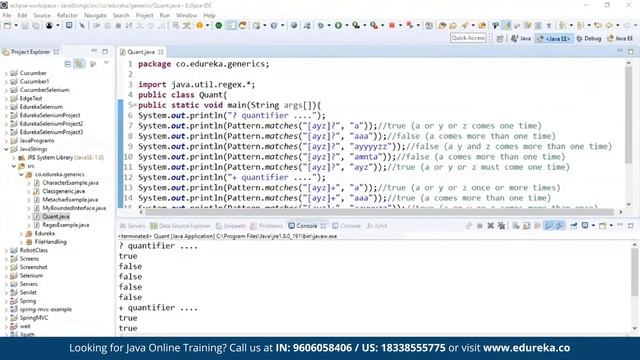Select CharacterExample.java in the tree
The width and height of the screenshot is (640, 360).
pos(70,183)
